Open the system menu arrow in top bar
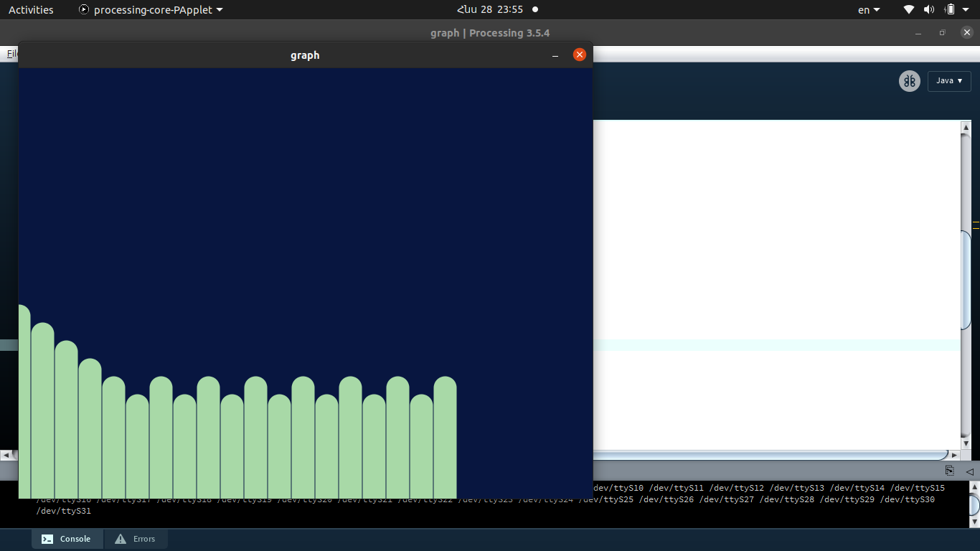980x551 pixels. click(x=967, y=10)
